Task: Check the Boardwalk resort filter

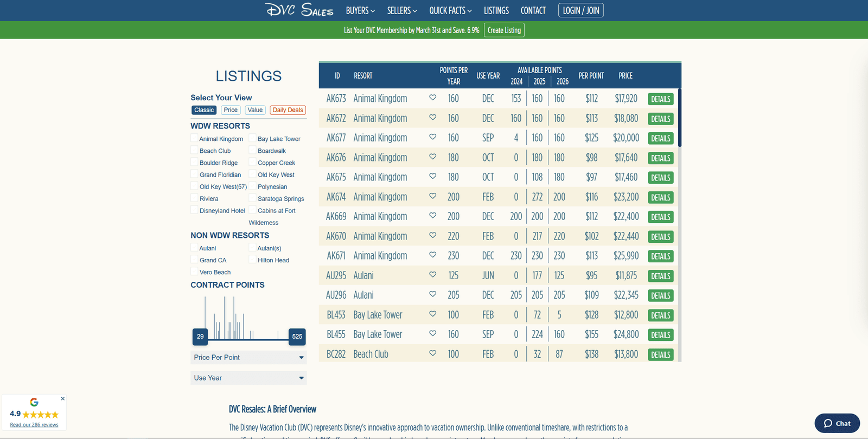Action: tap(252, 150)
